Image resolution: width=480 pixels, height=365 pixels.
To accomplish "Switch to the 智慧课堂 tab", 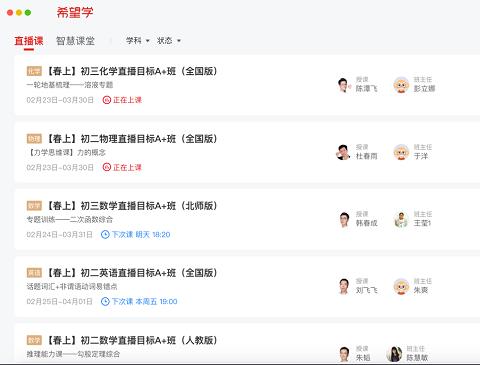I will (x=75, y=41).
